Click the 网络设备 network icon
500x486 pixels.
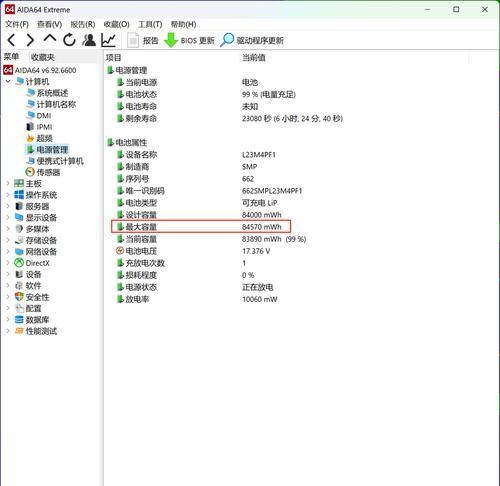tap(19, 251)
